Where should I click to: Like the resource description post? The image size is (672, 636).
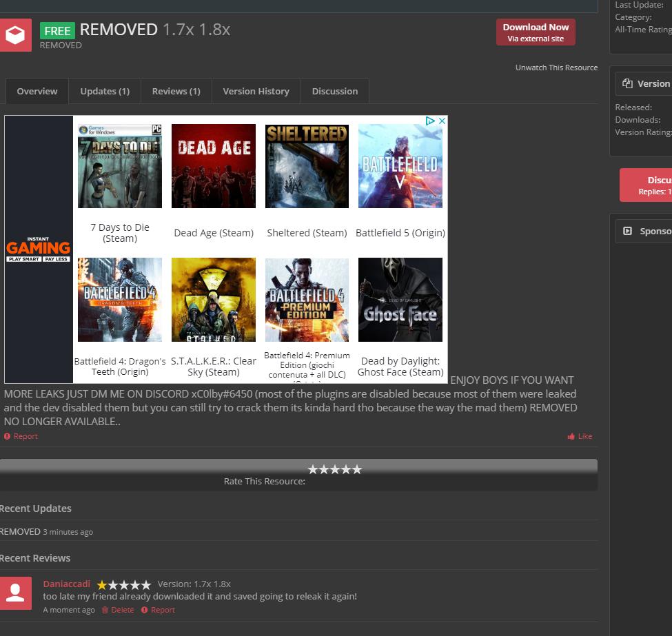tap(580, 436)
